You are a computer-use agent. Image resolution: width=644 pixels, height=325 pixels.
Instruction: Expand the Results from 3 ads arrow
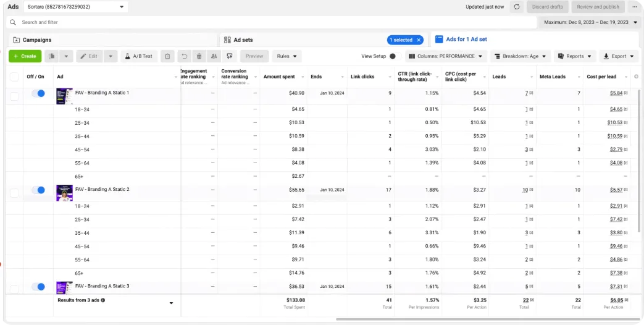[x=171, y=303]
